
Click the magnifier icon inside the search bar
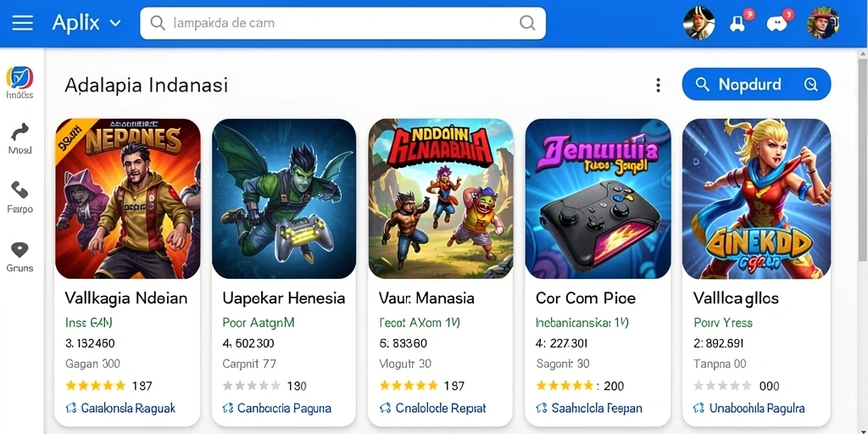click(527, 23)
